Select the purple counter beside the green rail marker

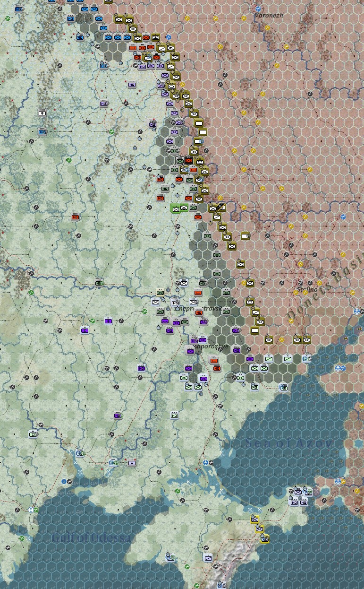click(108, 320)
